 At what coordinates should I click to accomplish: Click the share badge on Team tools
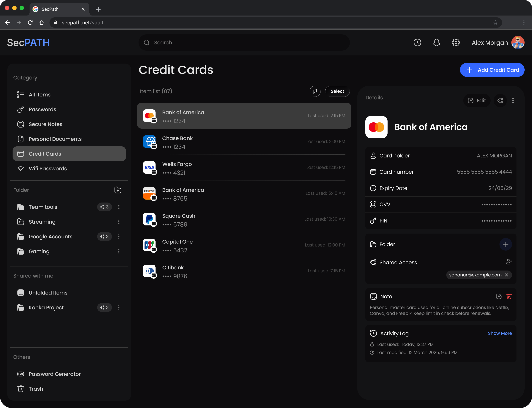click(x=104, y=207)
